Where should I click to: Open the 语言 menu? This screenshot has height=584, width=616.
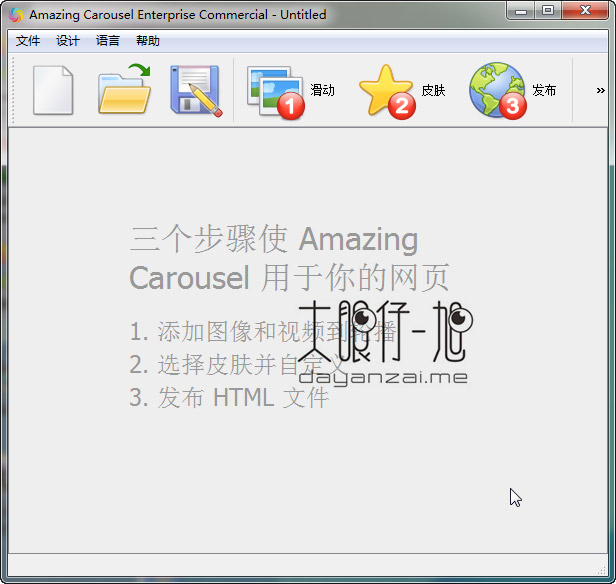tap(108, 41)
